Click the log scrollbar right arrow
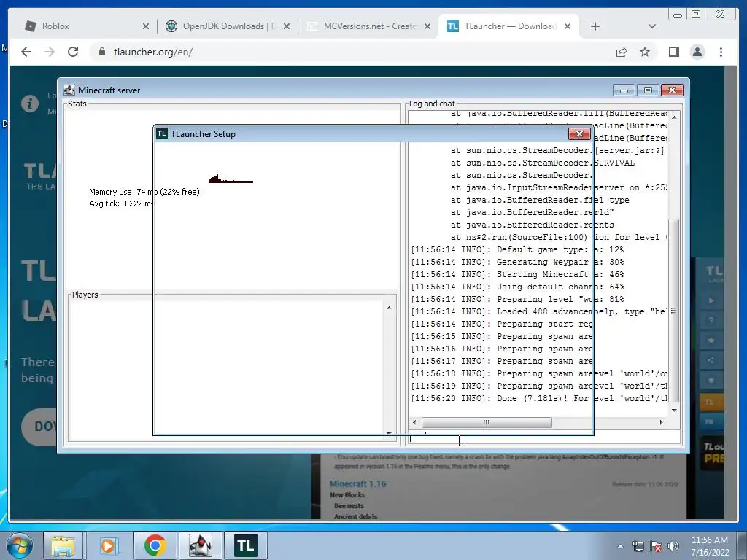Image resolution: width=747 pixels, height=560 pixels. tap(661, 422)
